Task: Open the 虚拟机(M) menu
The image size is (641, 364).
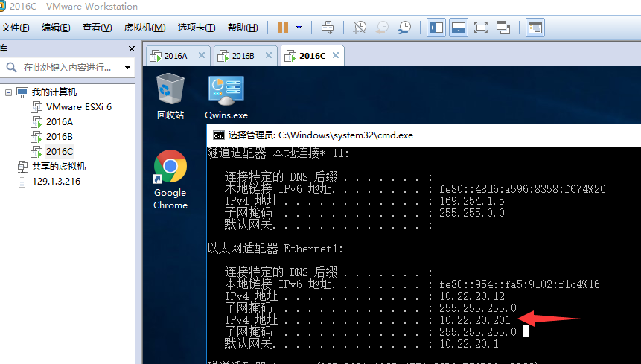Action: click(x=144, y=28)
